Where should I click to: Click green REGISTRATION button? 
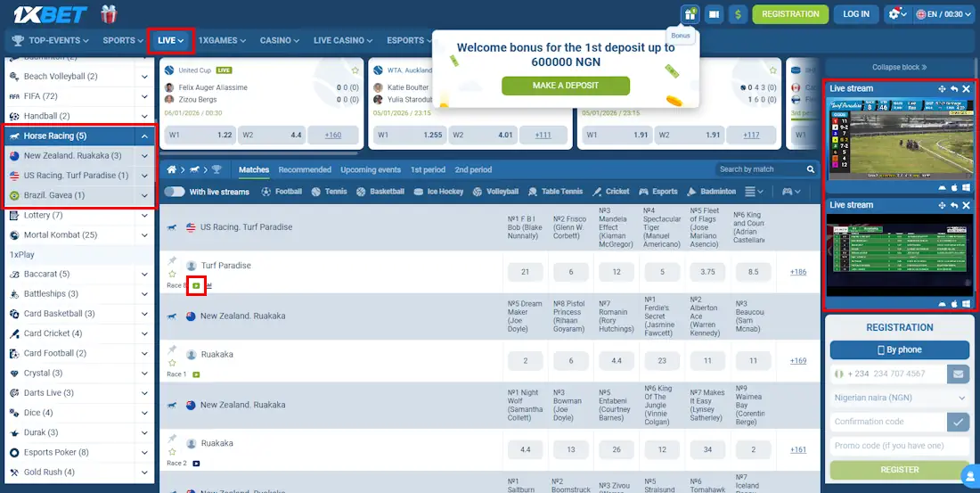click(790, 13)
